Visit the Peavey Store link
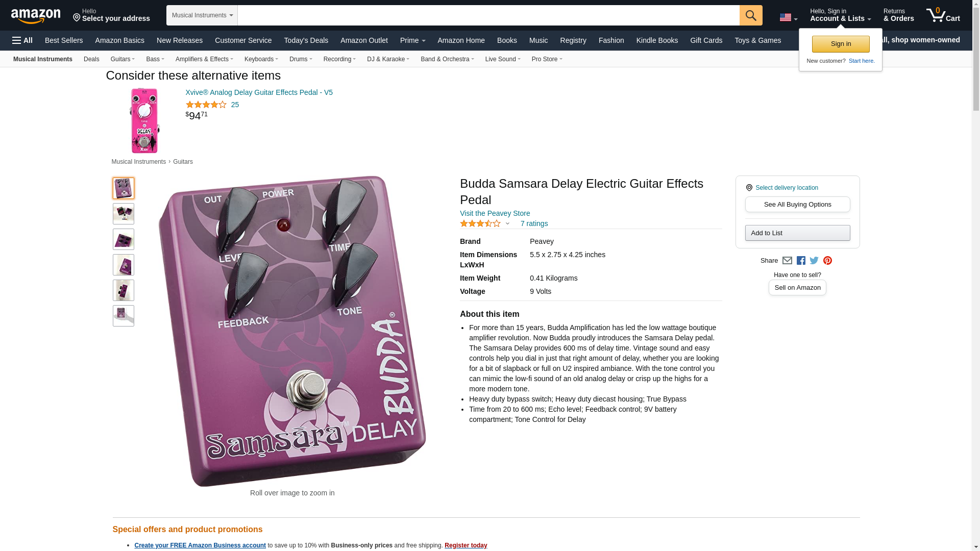Image resolution: width=980 pixels, height=551 pixels. click(495, 213)
